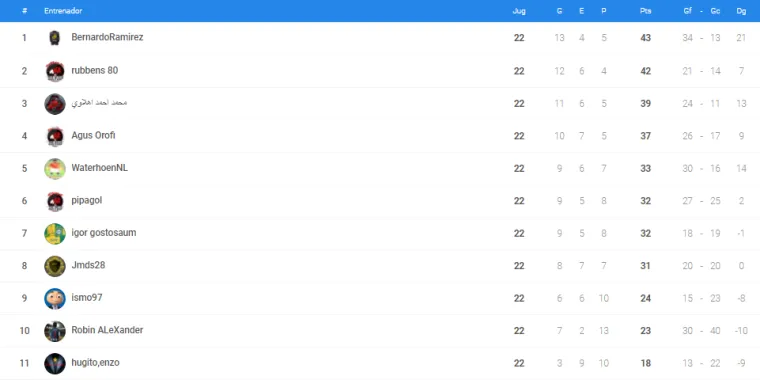View Agus Orofi's avatar badge
The image size is (760, 380).
pyautogui.click(x=55, y=136)
